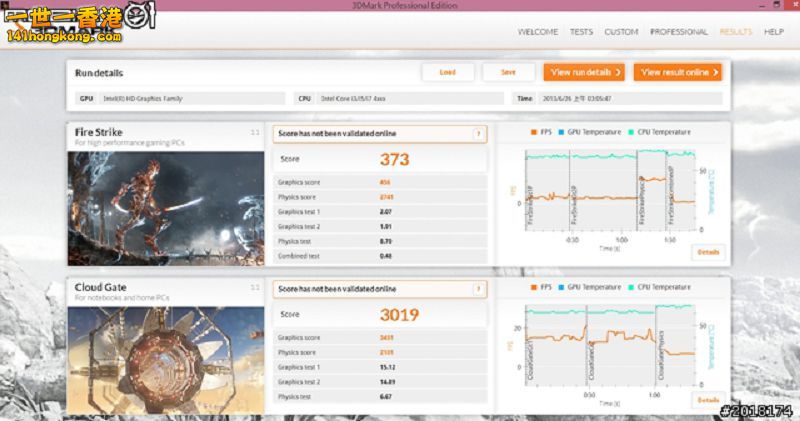This screenshot has width=800, height=421.
Task: Toggle FPS legend in the Cloud Gate chart
Action: tap(541, 287)
